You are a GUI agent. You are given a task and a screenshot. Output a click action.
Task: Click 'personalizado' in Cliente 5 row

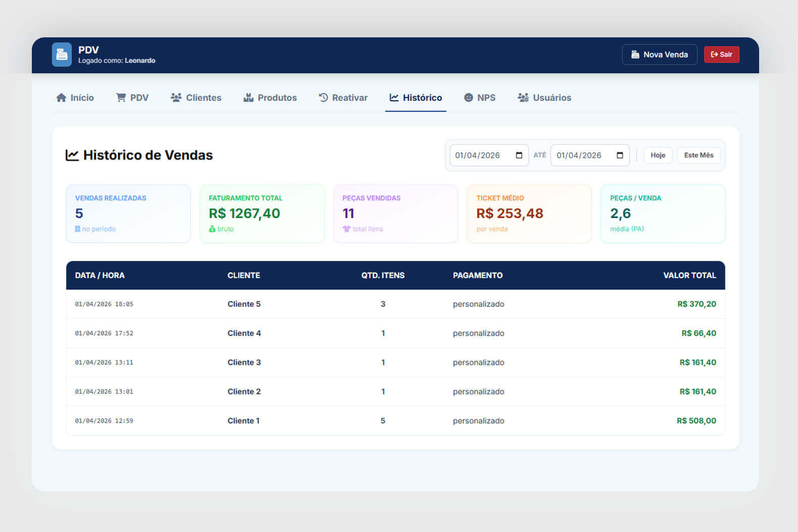pos(478,304)
